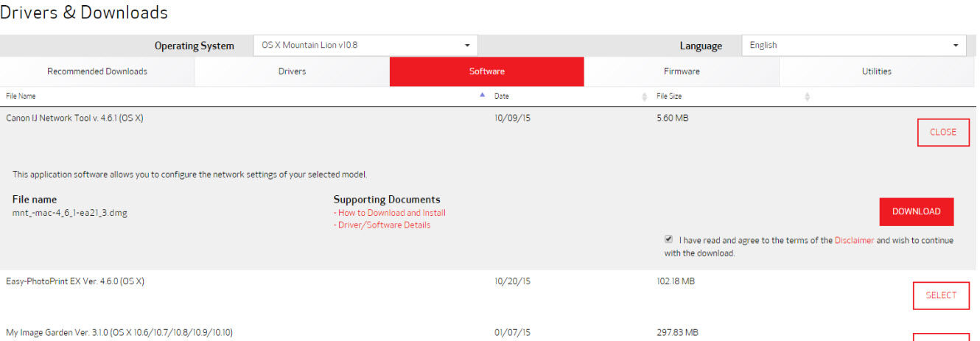Click the Canon IJ Network Tool entry

tap(74, 118)
